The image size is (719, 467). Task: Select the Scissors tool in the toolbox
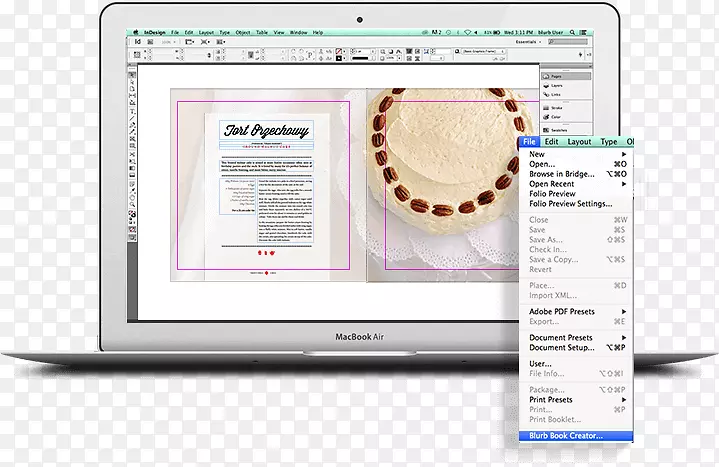(x=132, y=155)
